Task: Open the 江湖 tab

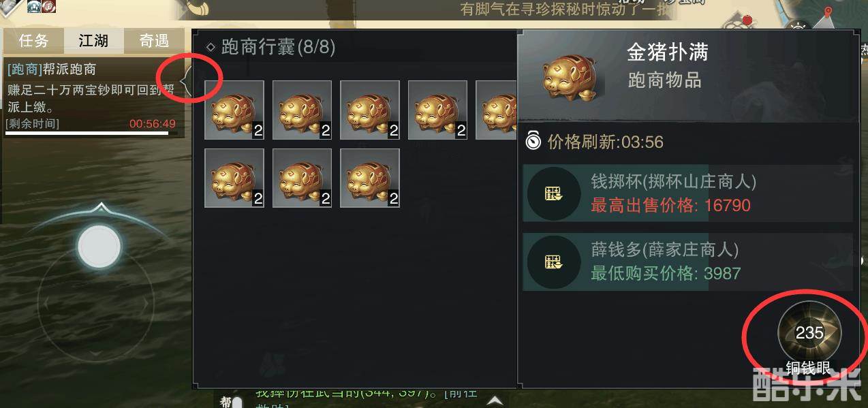Action: pos(93,41)
